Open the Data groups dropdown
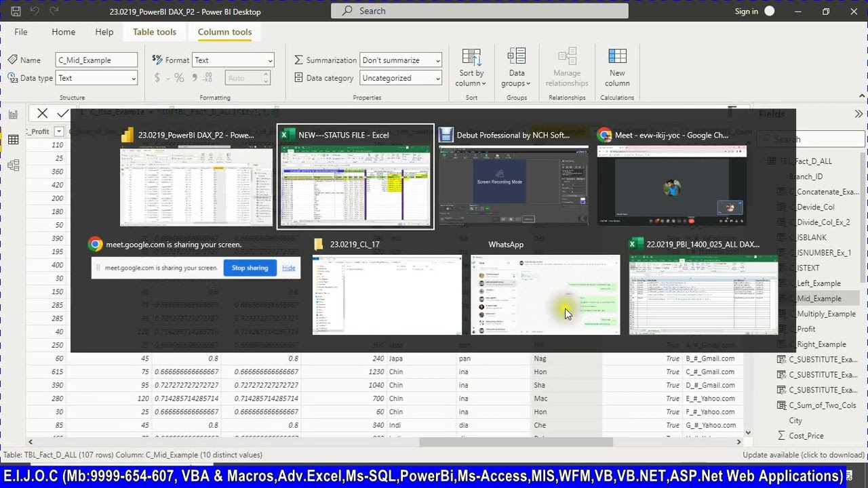Image resolution: width=868 pixels, height=488 pixels. click(517, 68)
